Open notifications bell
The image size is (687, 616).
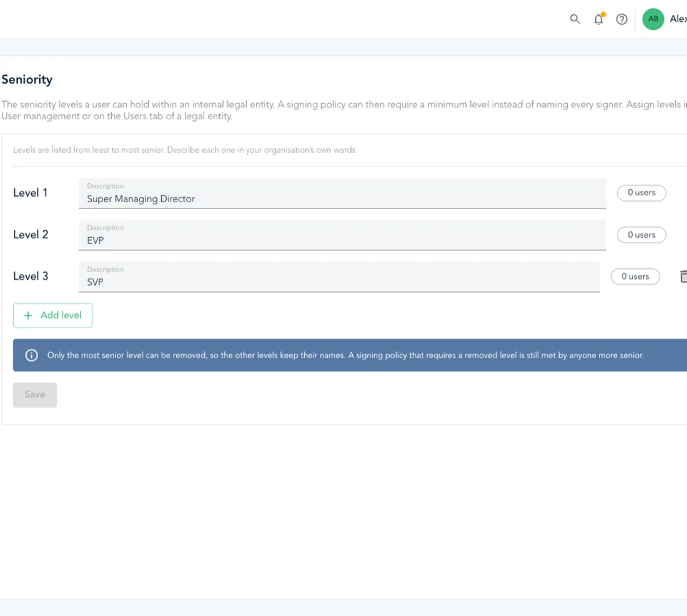point(598,19)
